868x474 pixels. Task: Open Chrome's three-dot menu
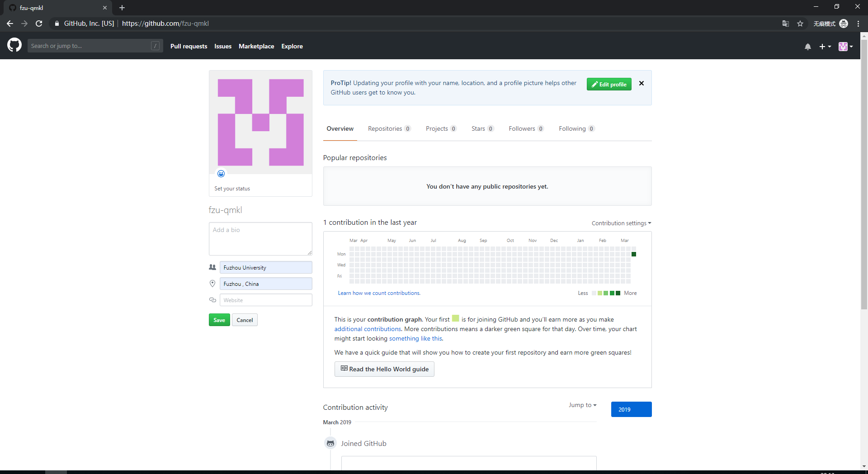pyautogui.click(x=858, y=24)
